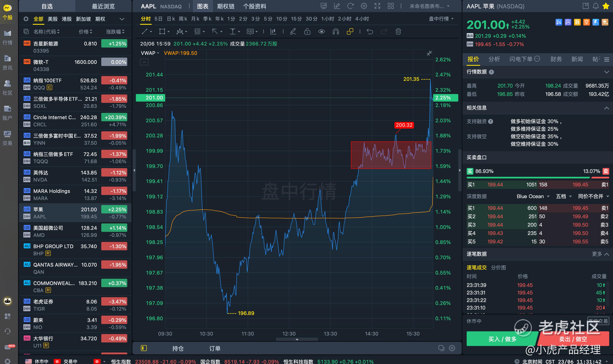The width and height of the screenshot is (613, 364).
Task: Open the 行情 market sidebar icon
Action: click(x=7, y=37)
